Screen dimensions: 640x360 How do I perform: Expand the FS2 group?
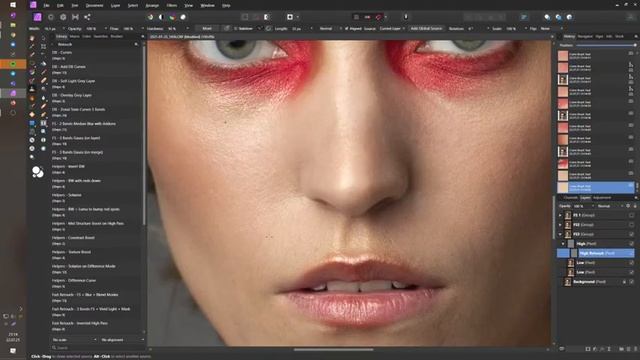[x=560, y=225]
